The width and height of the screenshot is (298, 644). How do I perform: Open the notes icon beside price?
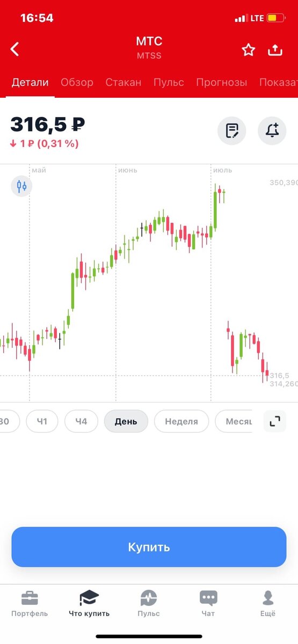(232, 130)
